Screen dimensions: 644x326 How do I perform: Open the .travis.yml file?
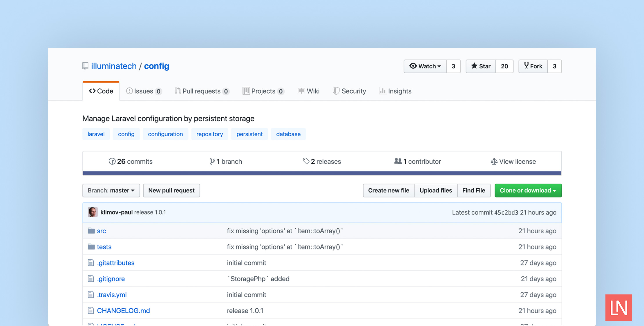tap(112, 295)
